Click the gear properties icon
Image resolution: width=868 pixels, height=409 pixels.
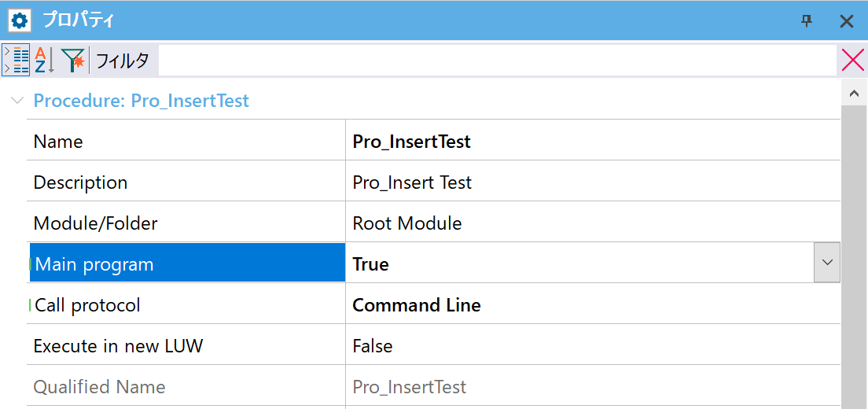20,21
